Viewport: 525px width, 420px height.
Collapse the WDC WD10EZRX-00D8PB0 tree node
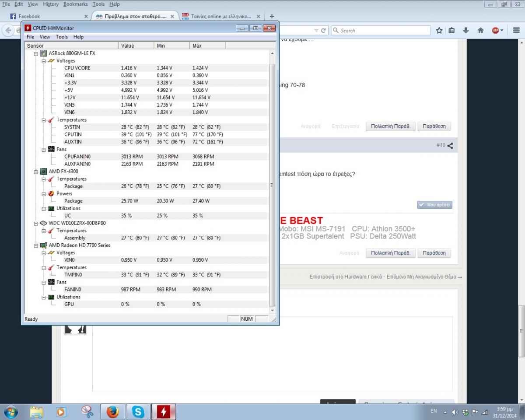pyautogui.click(x=36, y=223)
